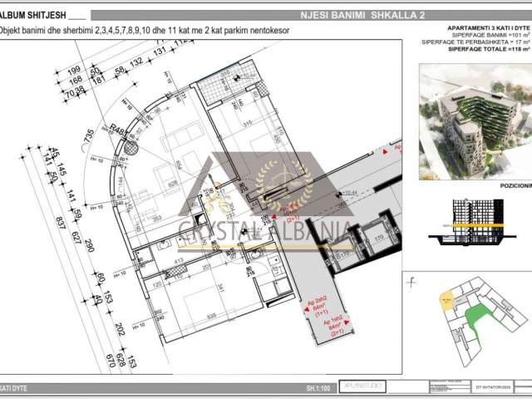Viewport: 532px width, 399px height.
Task: Select the SIPERFAQE TE PERBASHKETA = 17 m² line
Action: point(475,42)
